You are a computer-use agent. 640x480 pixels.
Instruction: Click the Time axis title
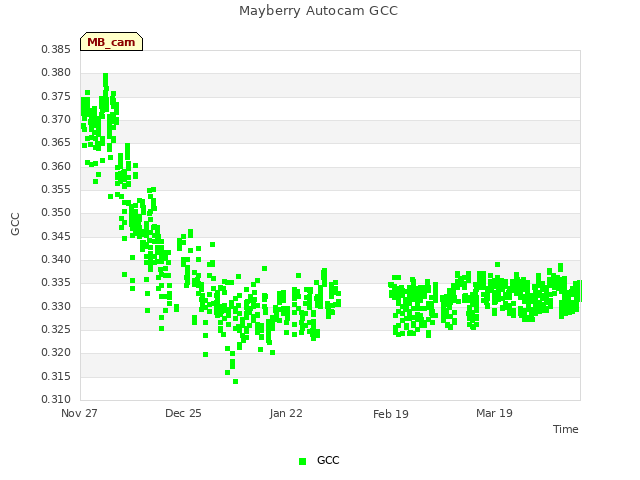click(x=566, y=429)
